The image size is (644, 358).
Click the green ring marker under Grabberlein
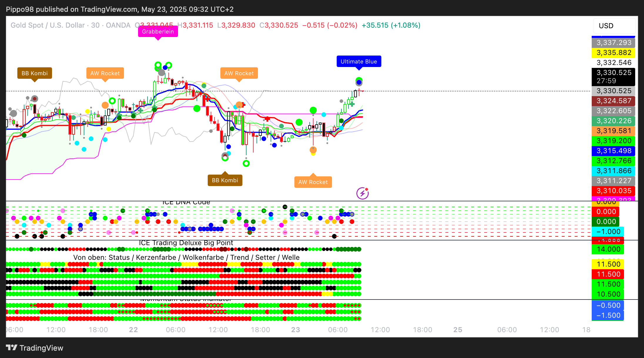point(158,65)
